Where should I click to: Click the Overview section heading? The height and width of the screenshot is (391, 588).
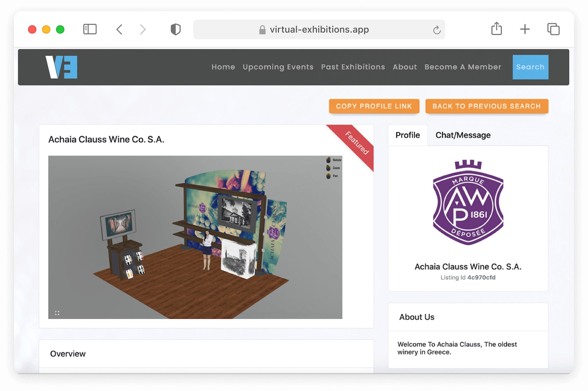(68, 354)
